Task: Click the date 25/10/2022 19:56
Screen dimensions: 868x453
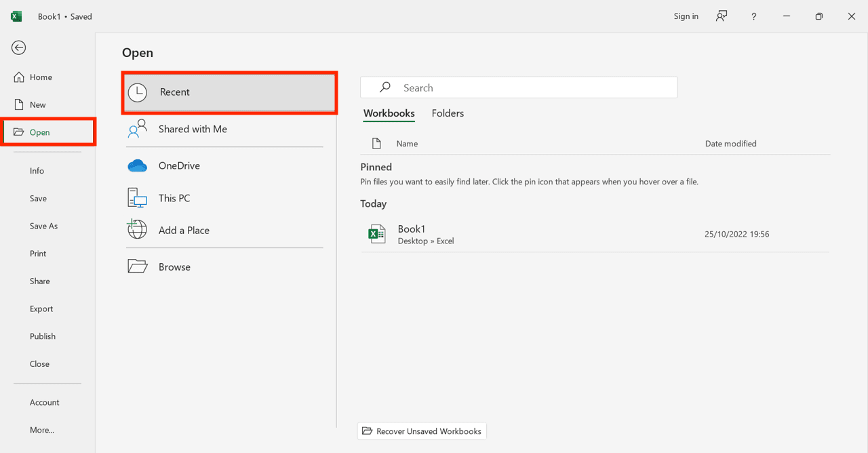Action: [x=737, y=234]
